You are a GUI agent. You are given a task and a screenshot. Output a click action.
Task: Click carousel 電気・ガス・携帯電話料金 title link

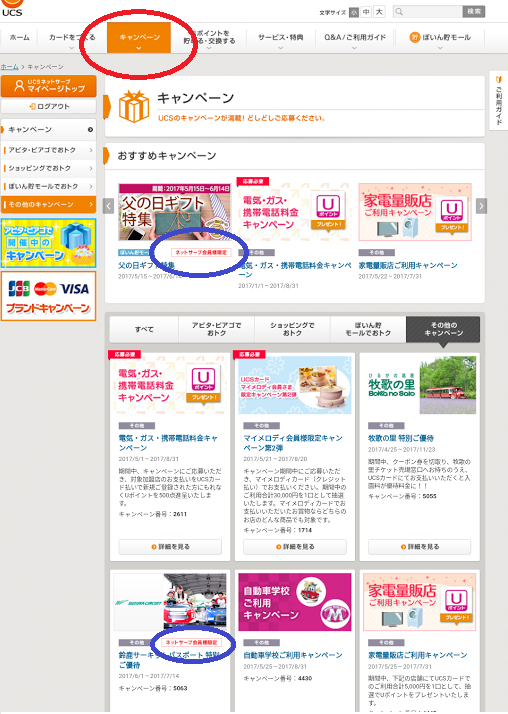295,270
